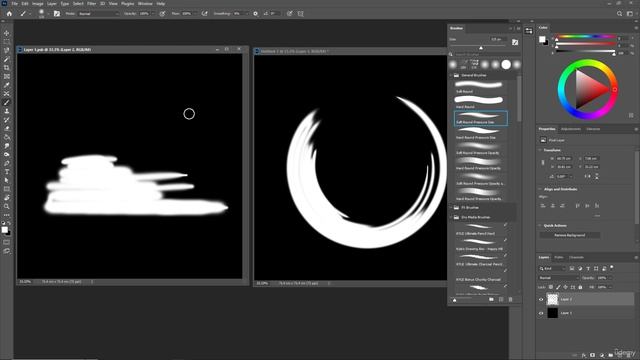Select the Zoom tool

coord(7,207)
